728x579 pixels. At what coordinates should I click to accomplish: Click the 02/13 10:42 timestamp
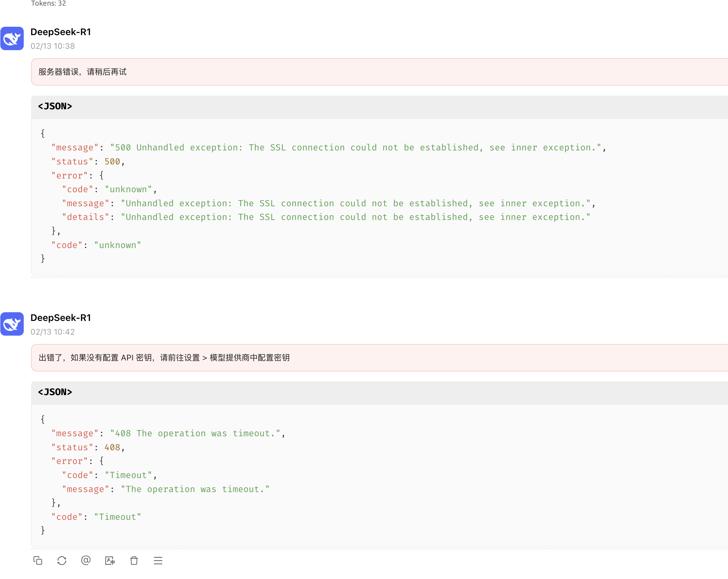(x=53, y=332)
